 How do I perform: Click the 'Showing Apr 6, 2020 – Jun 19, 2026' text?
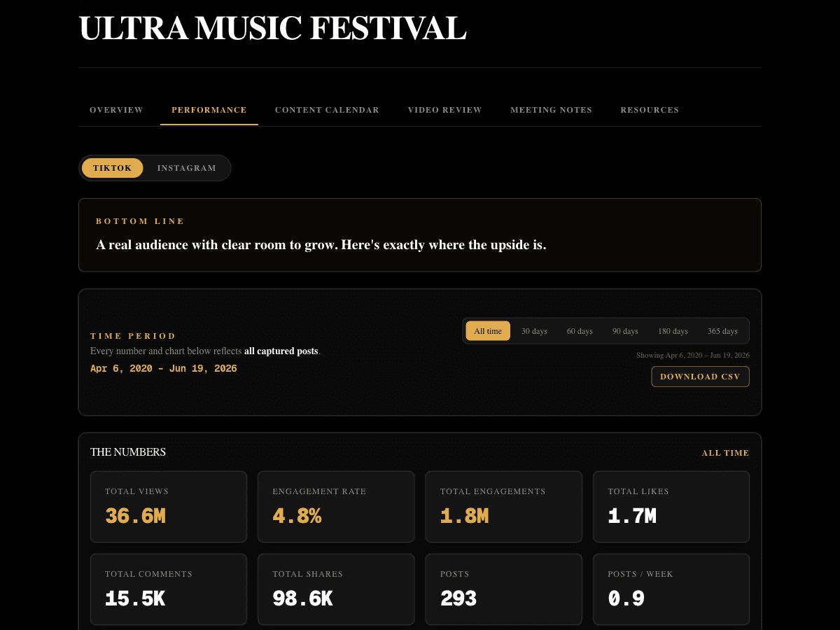[x=693, y=356]
